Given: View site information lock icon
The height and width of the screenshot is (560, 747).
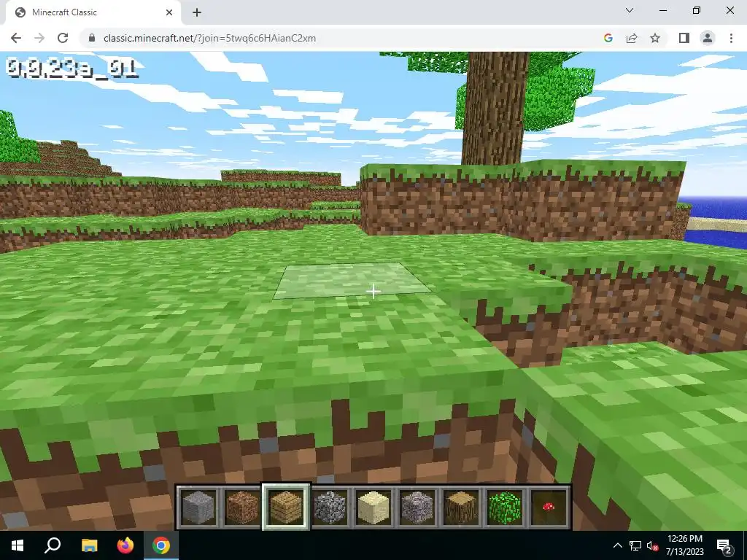Looking at the screenshot, I should pos(92,38).
